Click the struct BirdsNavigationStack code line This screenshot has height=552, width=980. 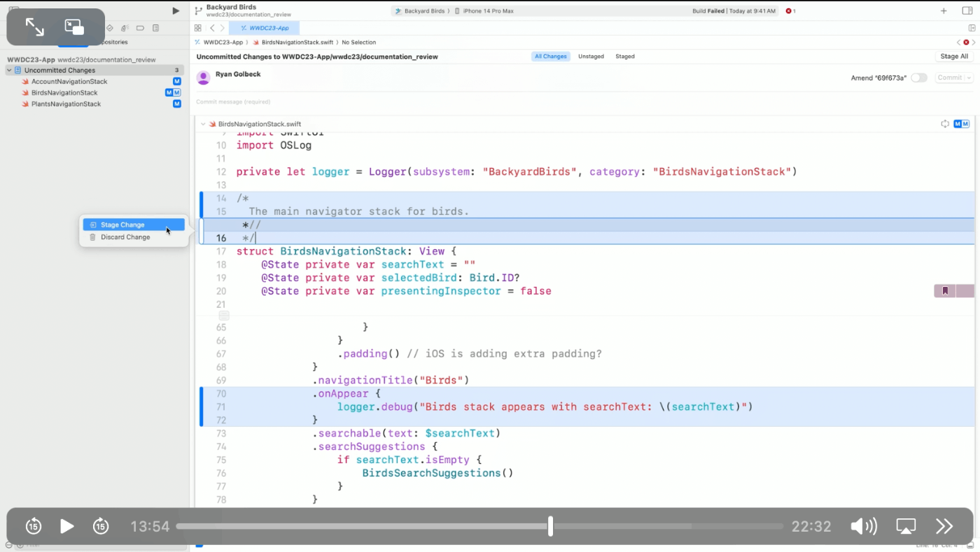click(346, 251)
